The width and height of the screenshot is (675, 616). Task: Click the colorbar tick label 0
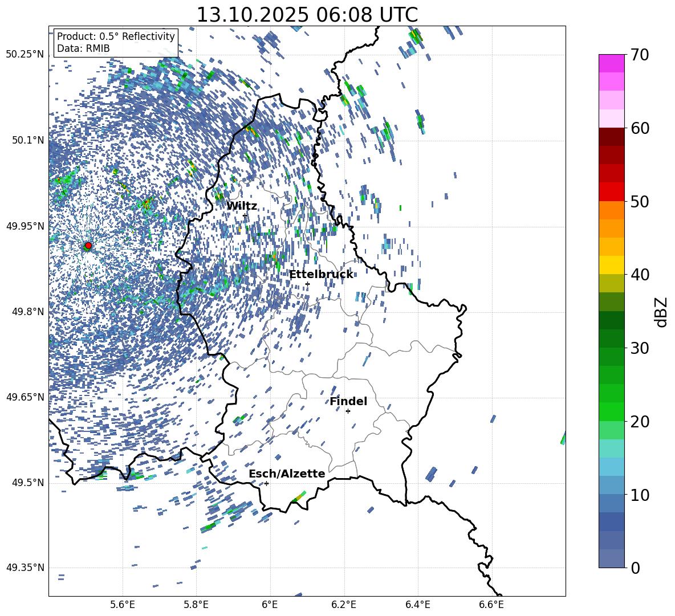[x=635, y=568]
